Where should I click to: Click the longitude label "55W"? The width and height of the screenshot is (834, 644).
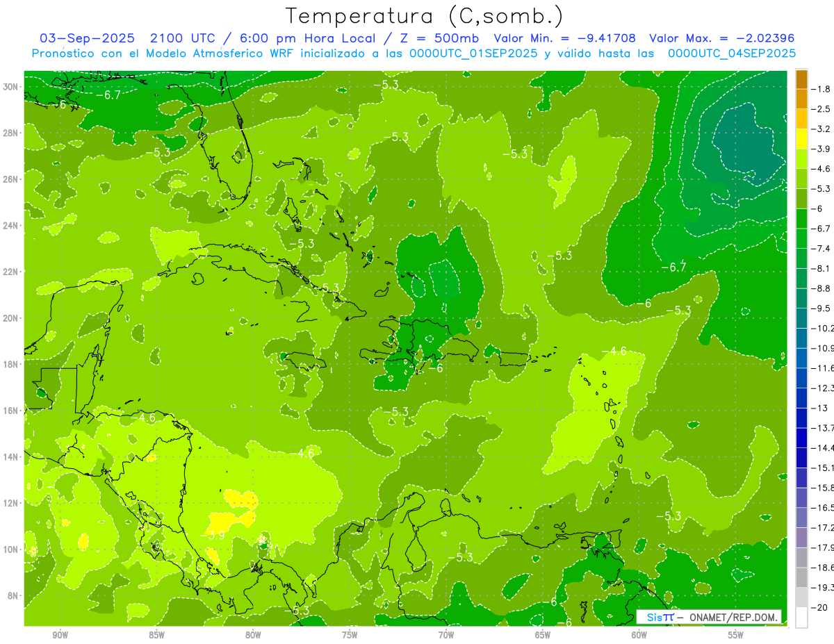point(736,635)
